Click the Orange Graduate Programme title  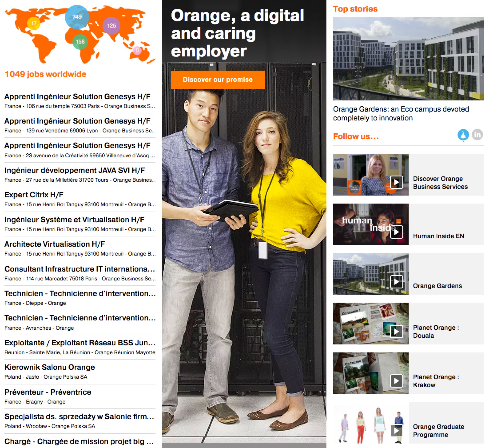438,431
